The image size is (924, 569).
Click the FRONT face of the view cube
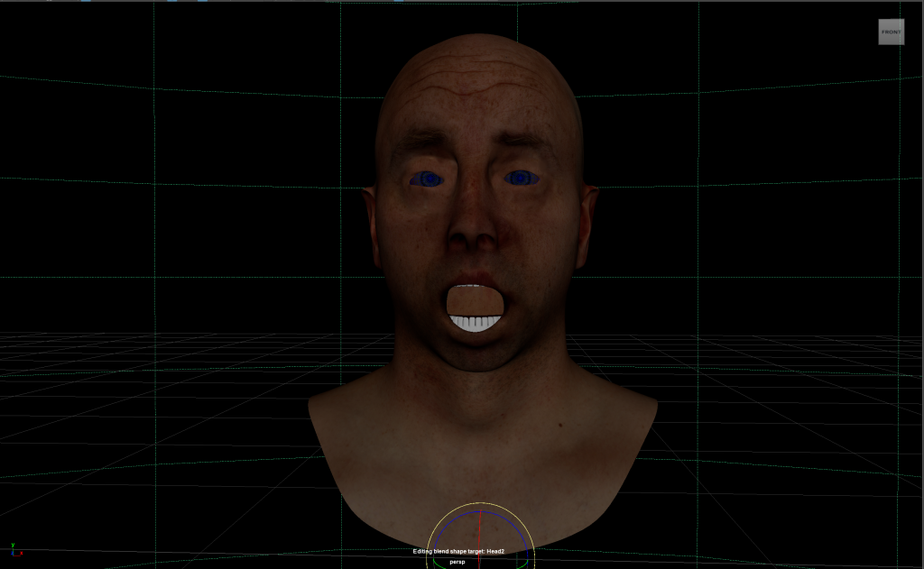tap(891, 32)
